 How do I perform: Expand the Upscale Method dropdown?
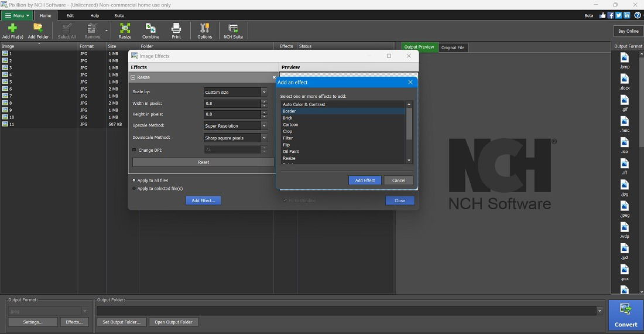(x=235, y=126)
